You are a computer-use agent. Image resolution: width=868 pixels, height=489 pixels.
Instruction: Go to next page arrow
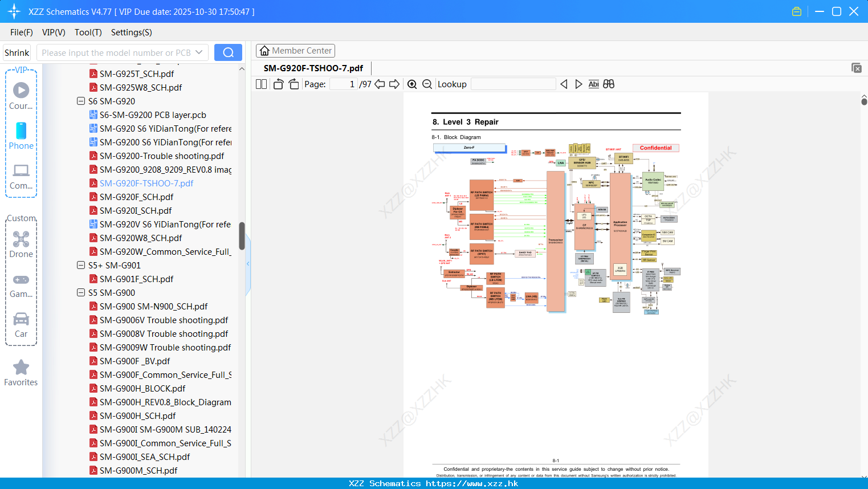(394, 84)
